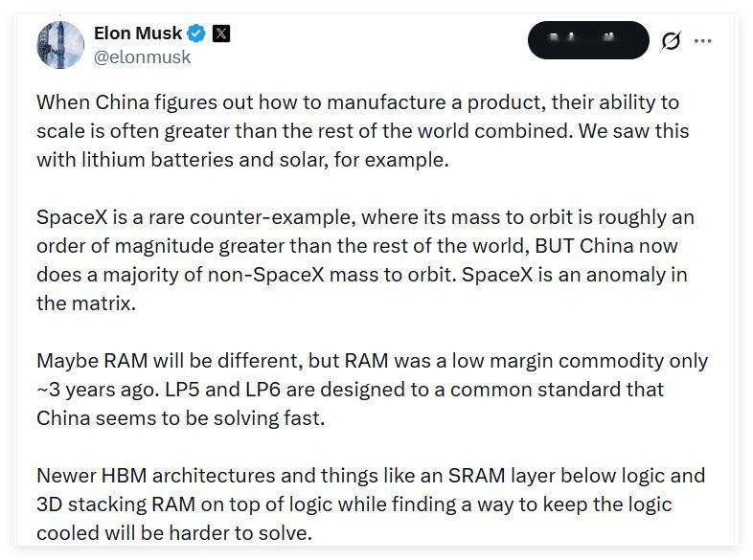Click the Elon Musk display name

[x=138, y=34]
